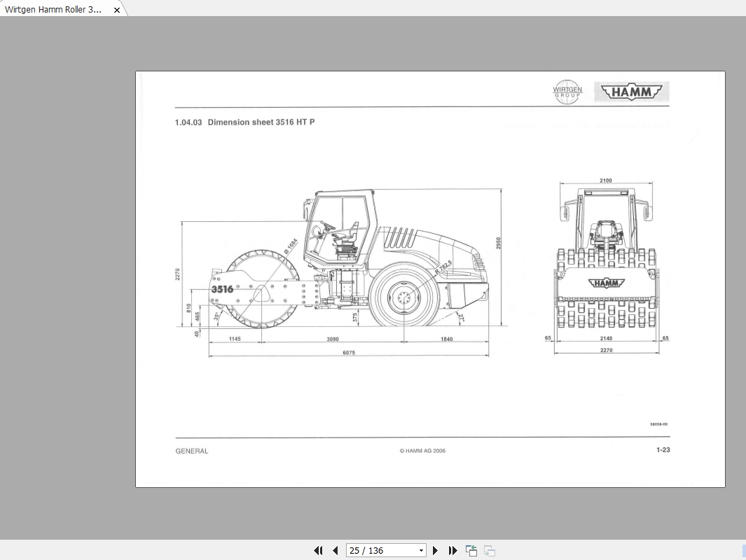Click the 'GENERAL' footer text
The width and height of the screenshot is (746, 560).
[x=192, y=451]
